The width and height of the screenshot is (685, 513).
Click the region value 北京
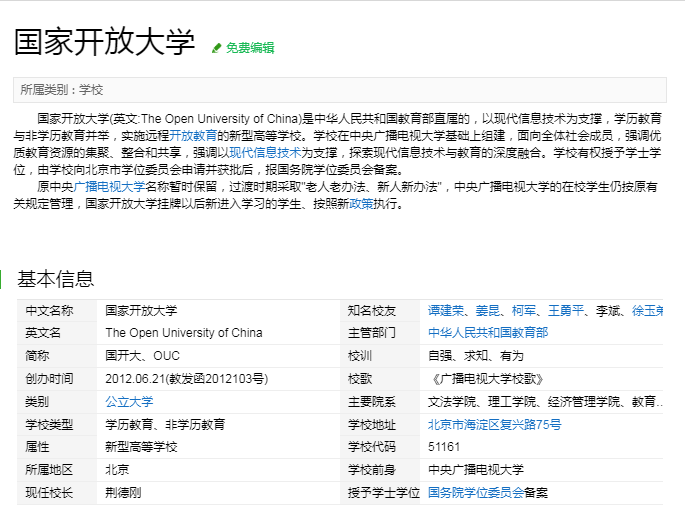pos(117,470)
